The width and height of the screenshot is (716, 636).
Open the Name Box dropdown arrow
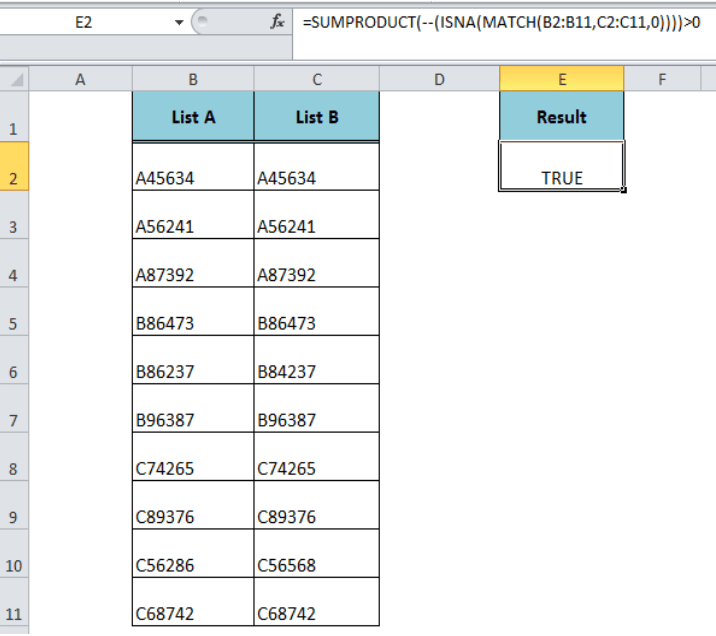(179, 22)
